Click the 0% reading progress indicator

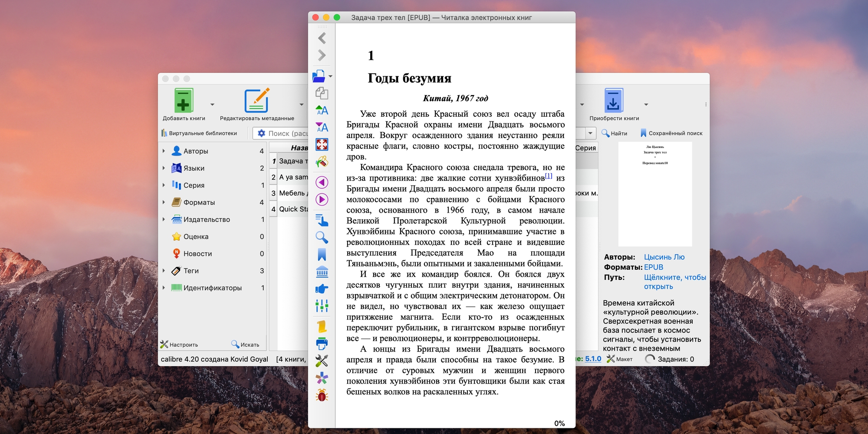pyautogui.click(x=559, y=423)
